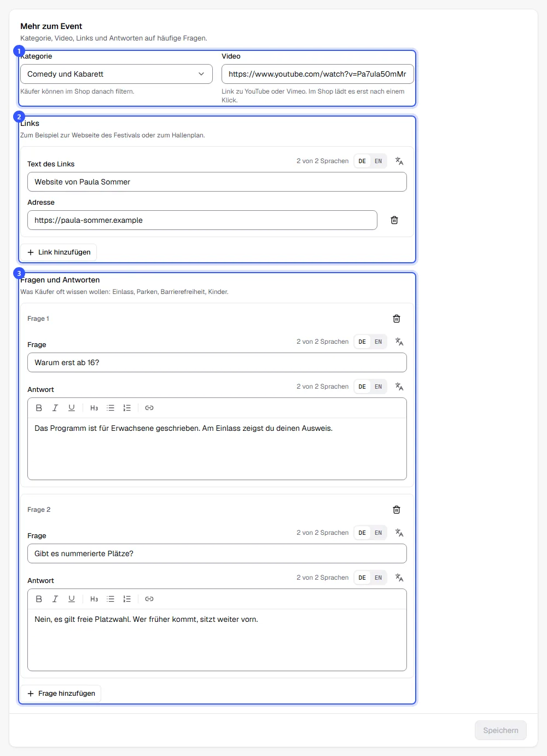Insert hyperlink in Frage 1 answer editor
The height and width of the screenshot is (756, 547).
(x=149, y=408)
